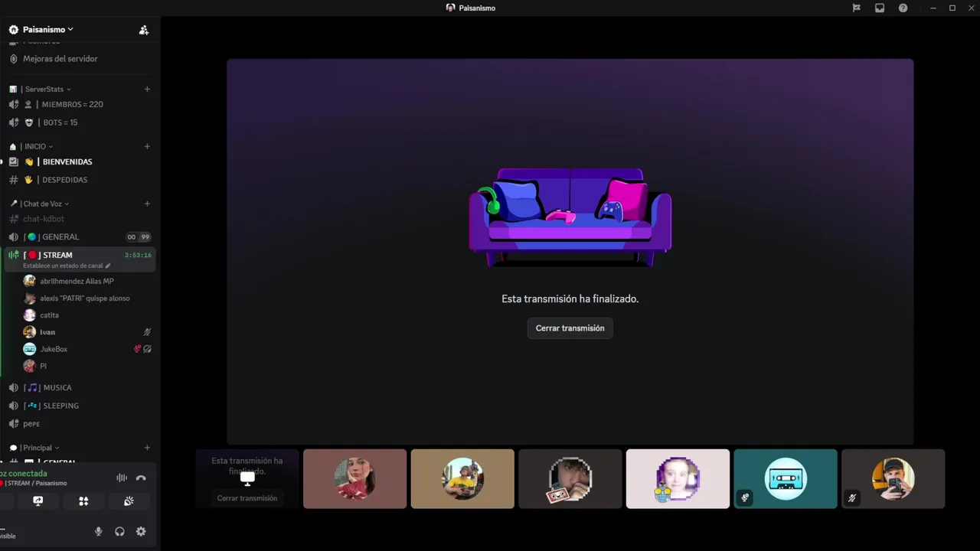The width and height of the screenshot is (980, 551).
Task: Click muted mic icon on cap-selfie tile
Action: coord(852,497)
